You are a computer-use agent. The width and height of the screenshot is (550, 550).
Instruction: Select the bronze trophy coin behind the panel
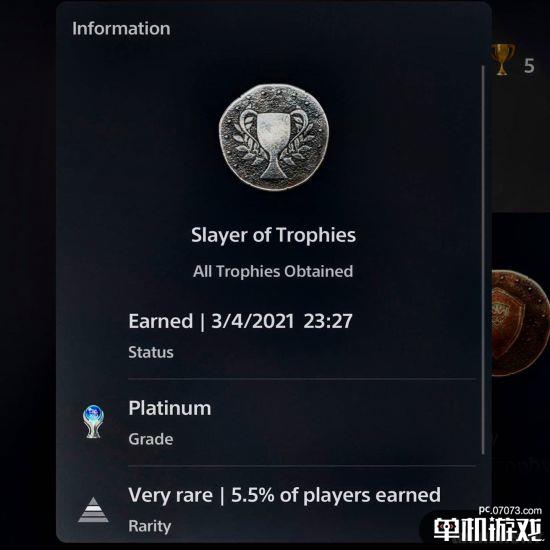point(521,323)
